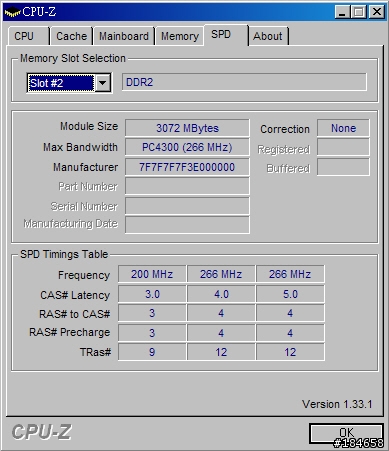Click the TRas# value 9 cell
Image resolution: width=389 pixels, height=451 pixels.
coord(152,352)
